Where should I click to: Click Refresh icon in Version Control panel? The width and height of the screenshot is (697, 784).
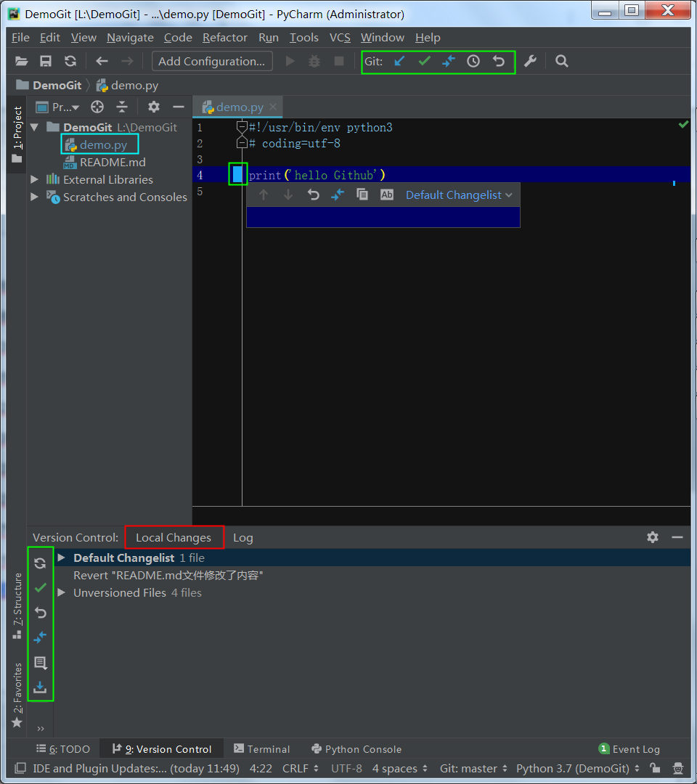pyautogui.click(x=41, y=564)
